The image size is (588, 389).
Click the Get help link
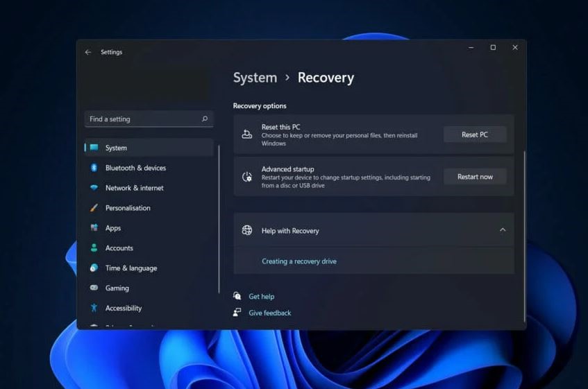[x=262, y=296]
